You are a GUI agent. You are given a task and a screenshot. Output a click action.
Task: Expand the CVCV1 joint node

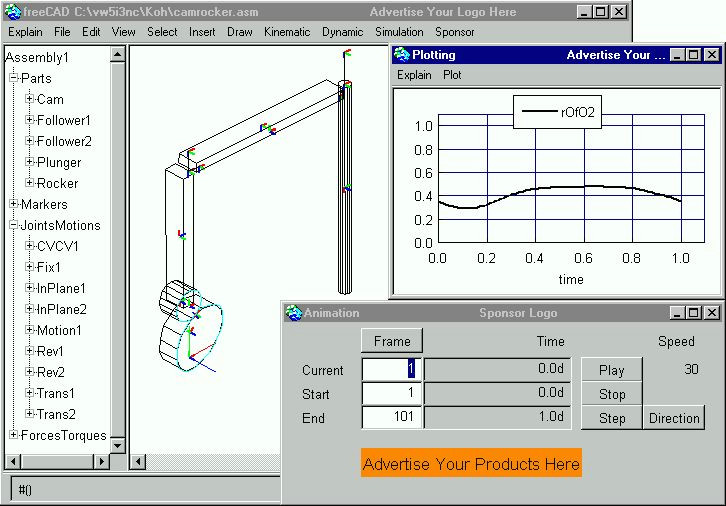point(29,245)
